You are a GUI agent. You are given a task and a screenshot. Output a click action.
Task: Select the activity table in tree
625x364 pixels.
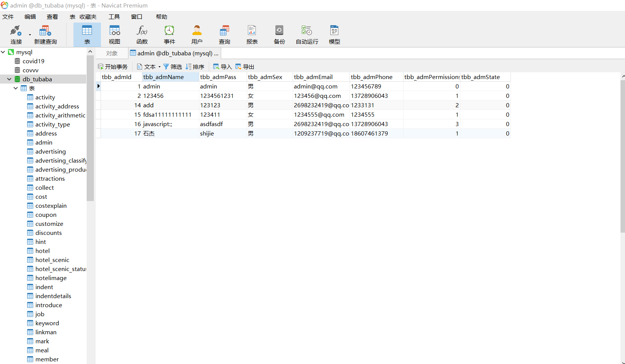coord(45,97)
